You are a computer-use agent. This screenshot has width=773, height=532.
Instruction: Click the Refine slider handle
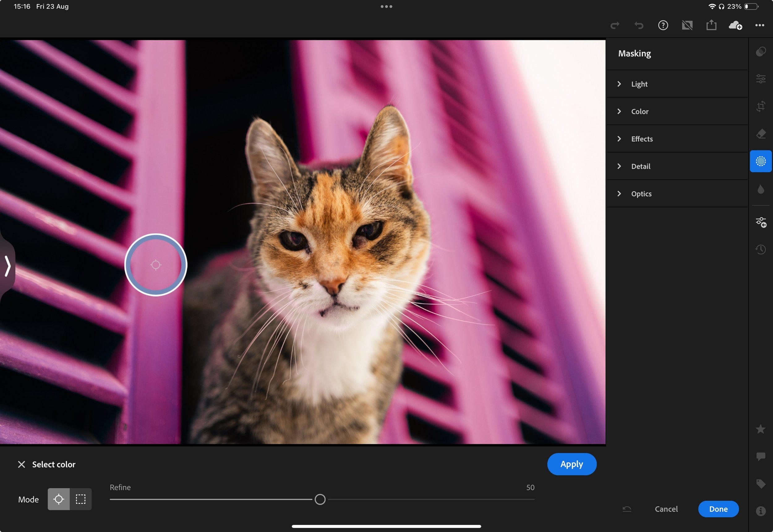point(320,499)
